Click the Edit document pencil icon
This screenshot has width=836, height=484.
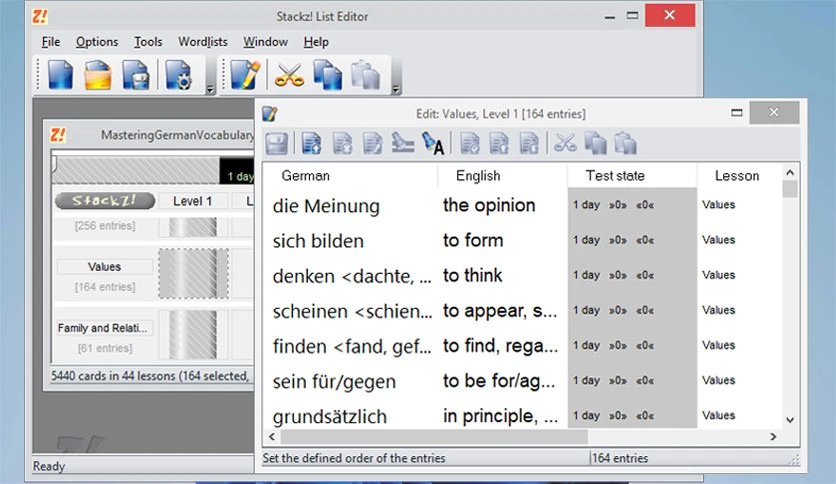[x=245, y=75]
